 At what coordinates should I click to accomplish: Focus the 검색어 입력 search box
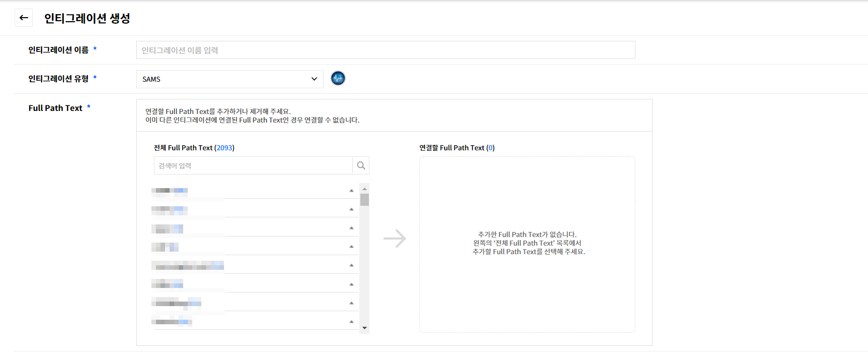(252, 165)
